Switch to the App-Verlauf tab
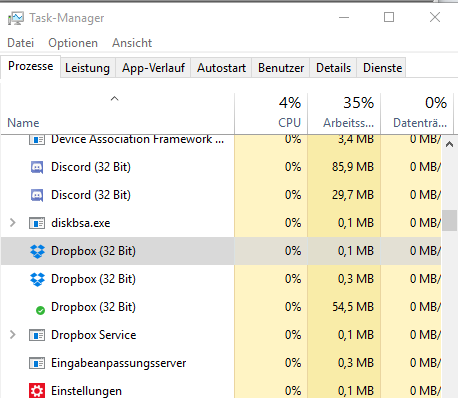This screenshot has height=398, width=458. 153,68
